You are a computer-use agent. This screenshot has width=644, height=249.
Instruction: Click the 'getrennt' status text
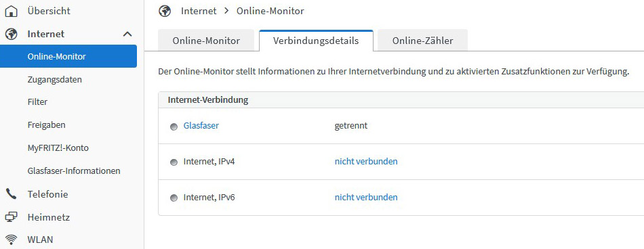click(x=351, y=126)
